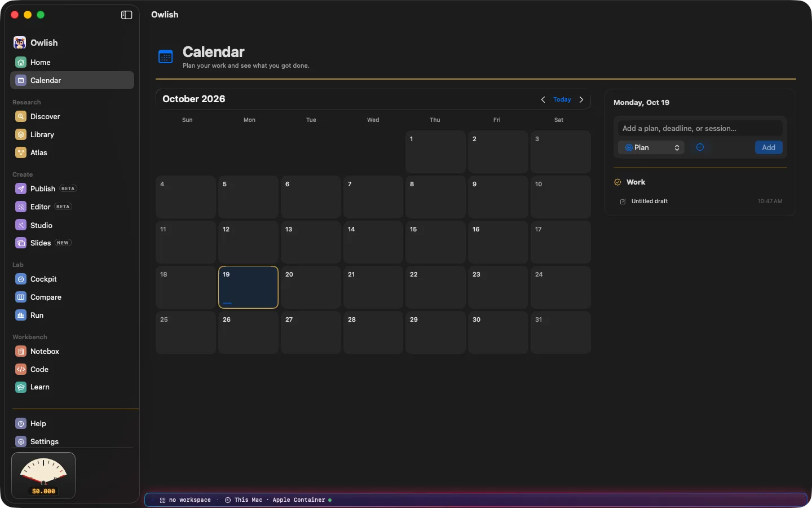Click the workspace grid icon in status bar
Image resolution: width=812 pixels, height=508 pixels.
(x=162, y=500)
